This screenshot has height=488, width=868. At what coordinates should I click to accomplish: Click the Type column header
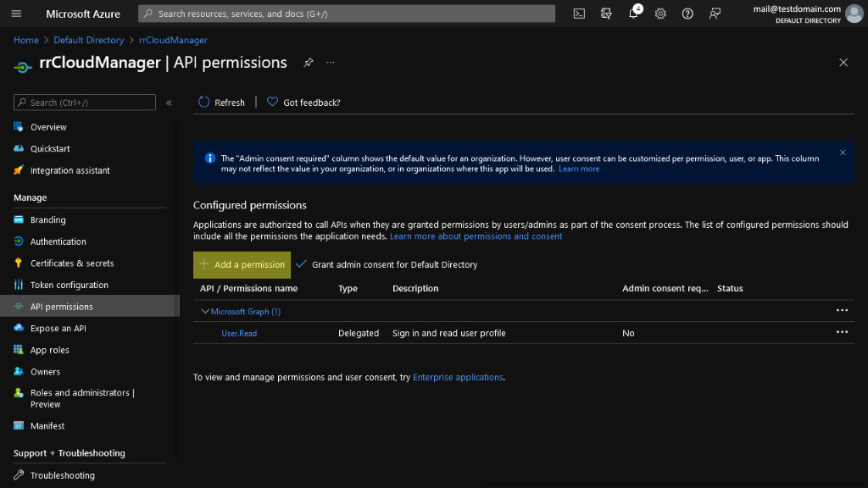[x=348, y=288]
